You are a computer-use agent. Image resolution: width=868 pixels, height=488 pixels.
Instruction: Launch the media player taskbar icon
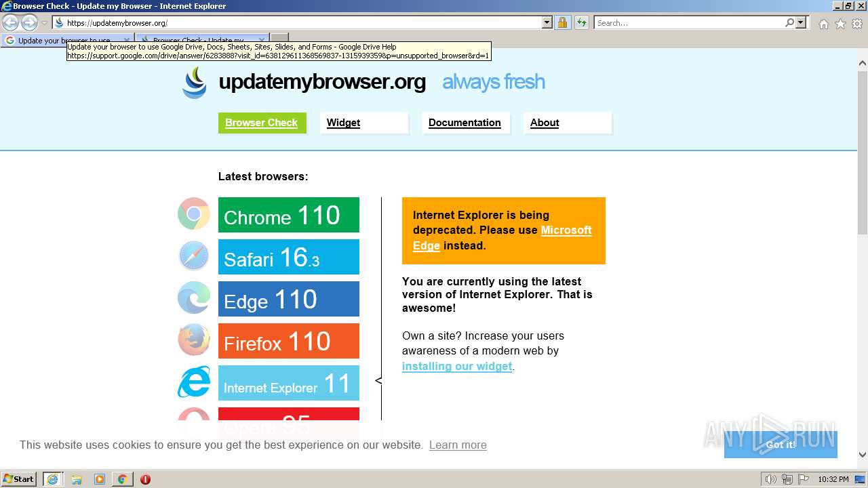click(100, 479)
